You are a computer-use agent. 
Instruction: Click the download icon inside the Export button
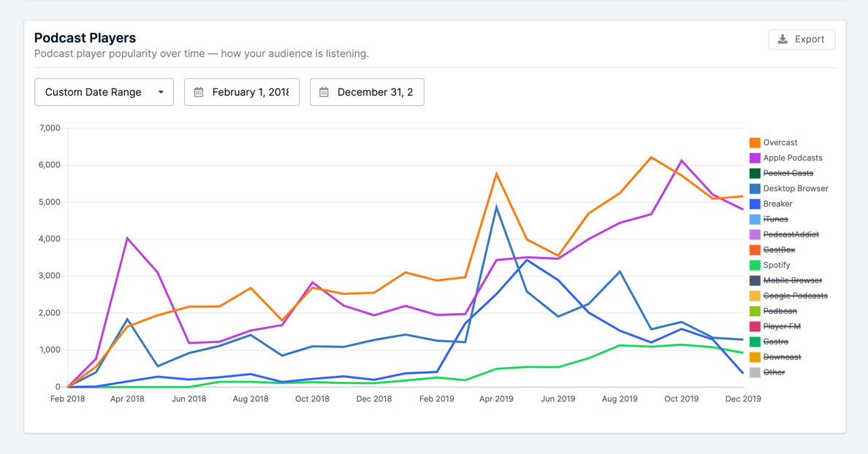click(x=784, y=39)
